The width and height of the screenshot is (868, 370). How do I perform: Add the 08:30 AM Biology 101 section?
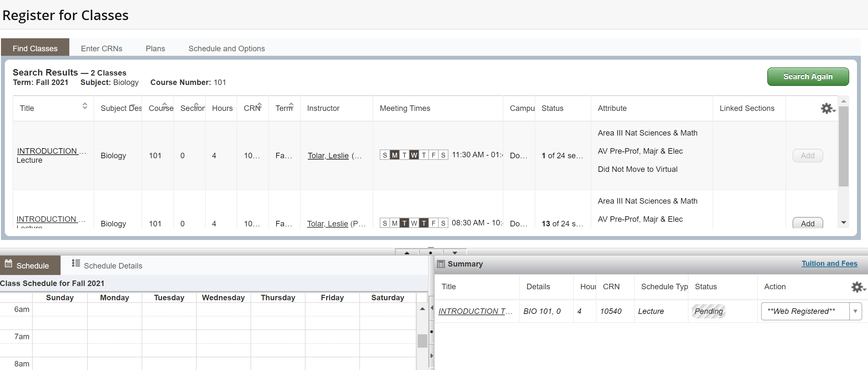807,223
